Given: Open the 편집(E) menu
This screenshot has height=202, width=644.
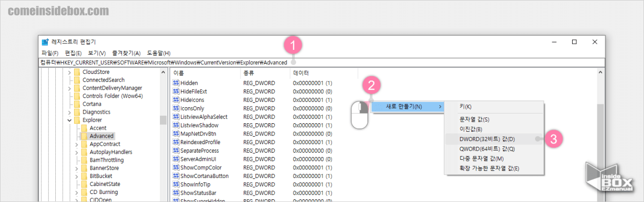Looking at the screenshot, I should coord(73,53).
